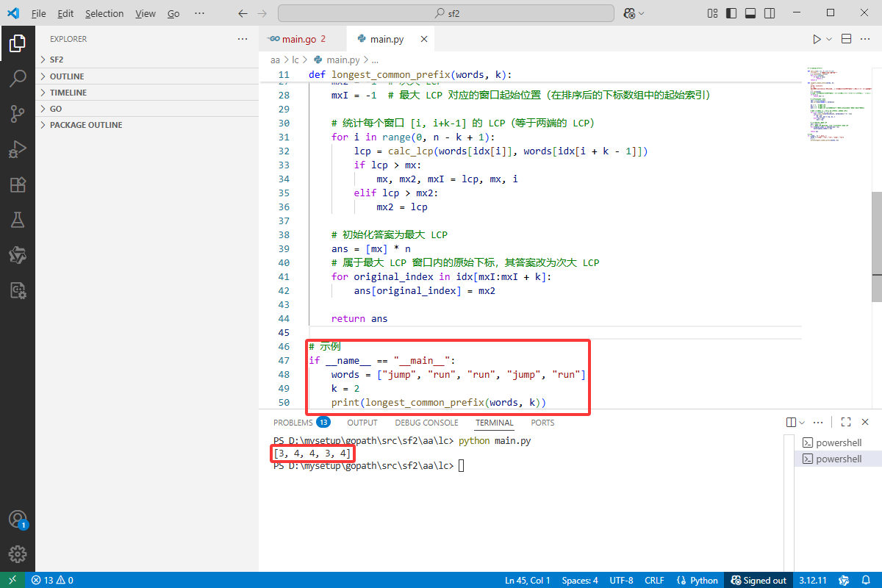Viewport: 882px width, 588px height.
Task: Go back with the left arrow
Action: coord(243,13)
